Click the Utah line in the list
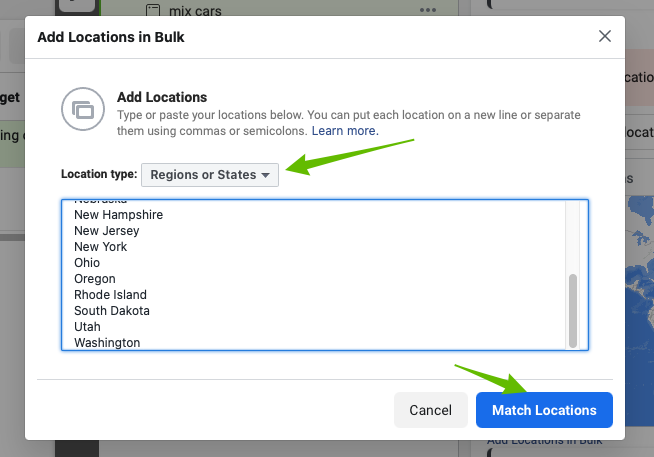 tap(87, 327)
